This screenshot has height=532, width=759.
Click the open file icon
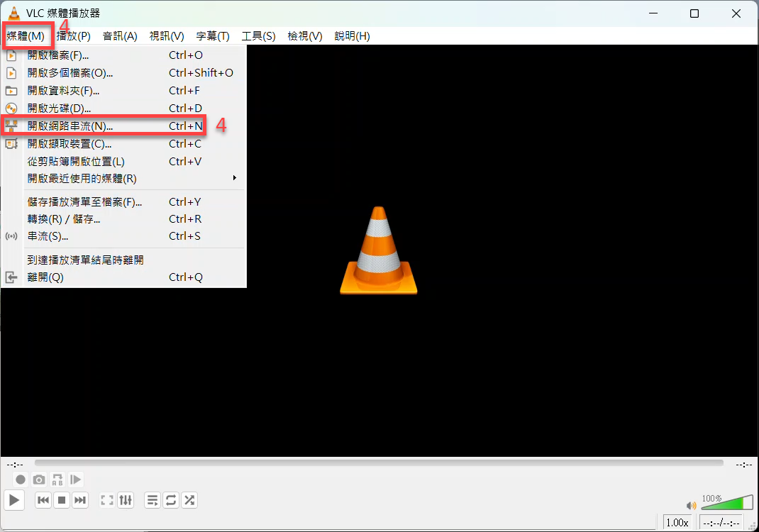(x=11, y=55)
